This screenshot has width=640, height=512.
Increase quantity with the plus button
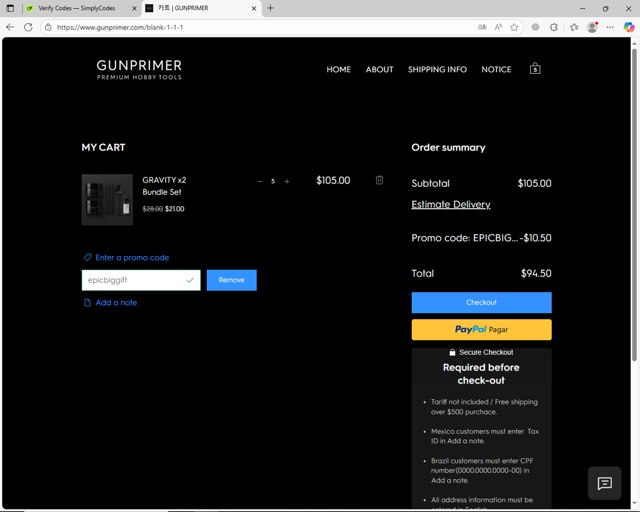click(287, 181)
